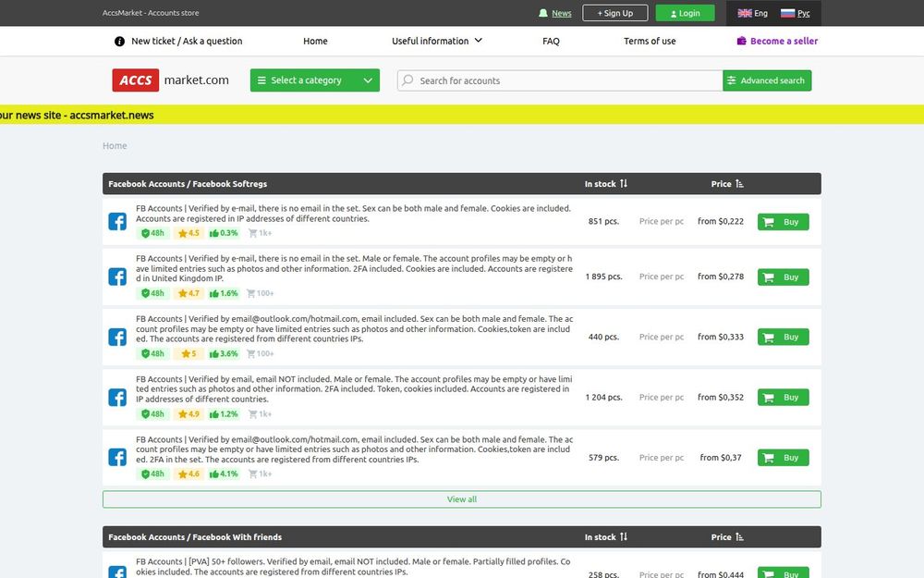Image resolution: width=924 pixels, height=578 pixels.
Task: Click the 4.1% thumbs-up badge
Action: 224,473
